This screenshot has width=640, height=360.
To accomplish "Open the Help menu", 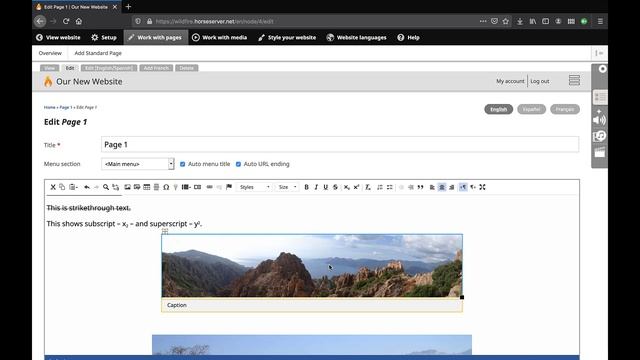I will [409, 37].
